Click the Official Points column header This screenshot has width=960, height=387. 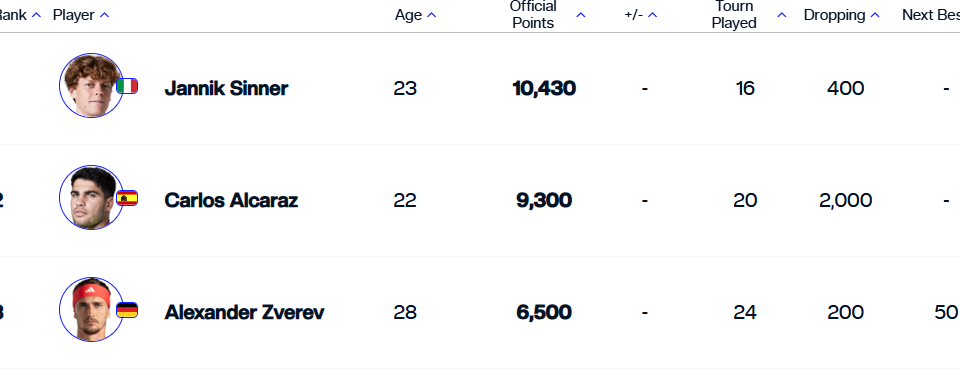[x=533, y=15]
